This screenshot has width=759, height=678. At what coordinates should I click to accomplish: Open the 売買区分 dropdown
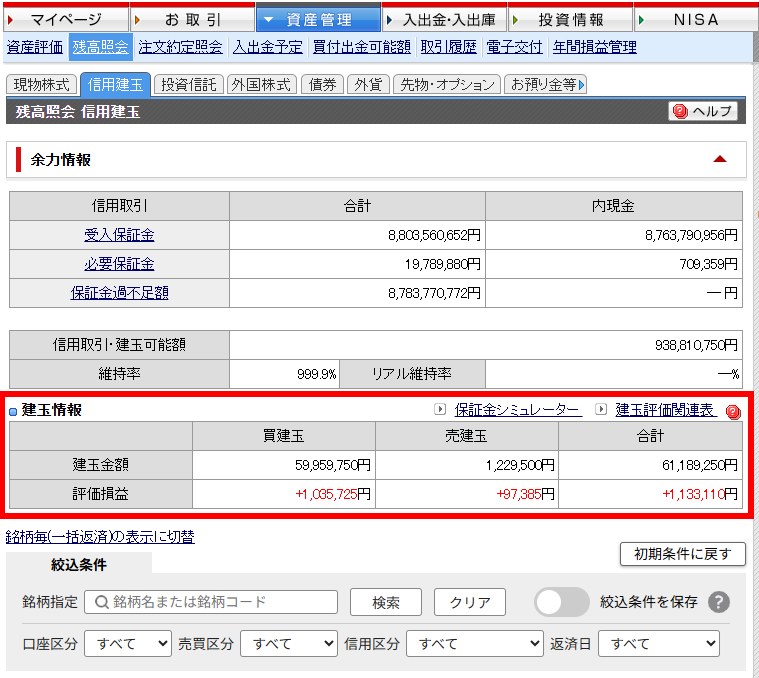tap(287, 644)
